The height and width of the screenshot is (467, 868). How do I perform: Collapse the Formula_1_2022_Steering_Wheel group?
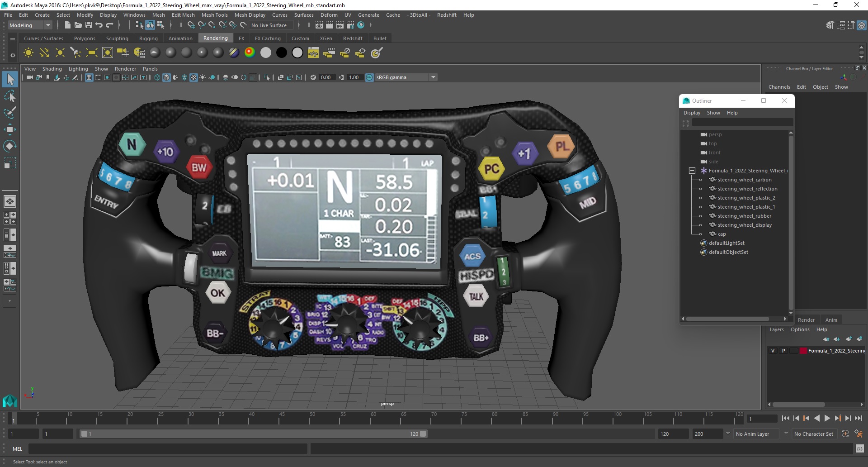point(692,171)
